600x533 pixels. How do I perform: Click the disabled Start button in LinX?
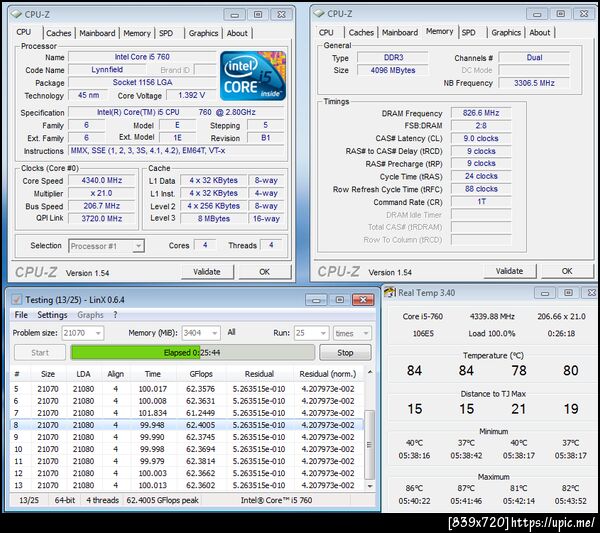coord(40,353)
